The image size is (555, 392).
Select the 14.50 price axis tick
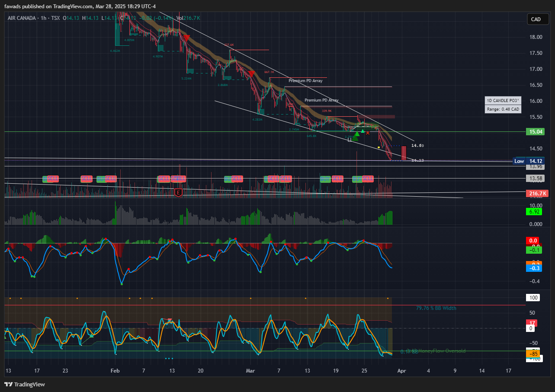pos(536,149)
